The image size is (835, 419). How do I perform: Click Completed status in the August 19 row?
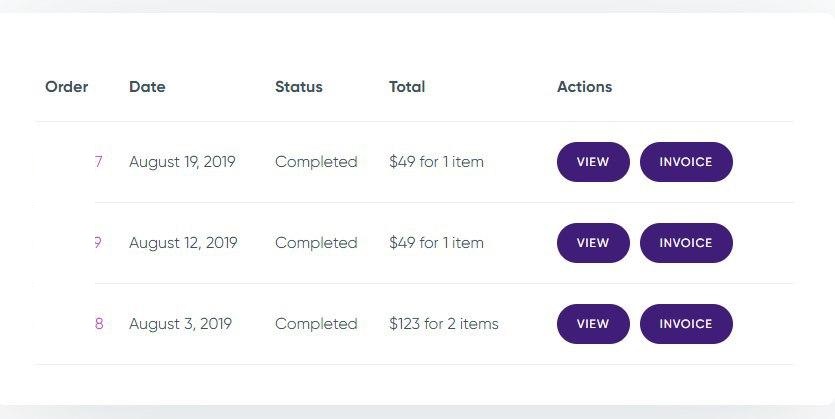tap(316, 162)
